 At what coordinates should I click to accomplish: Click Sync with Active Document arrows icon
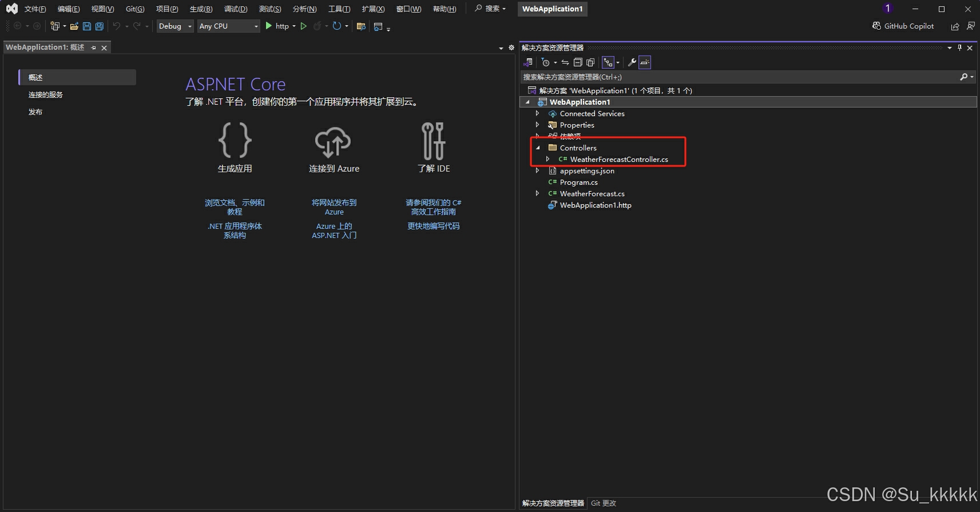pyautogui.click(x=565, y=62)
